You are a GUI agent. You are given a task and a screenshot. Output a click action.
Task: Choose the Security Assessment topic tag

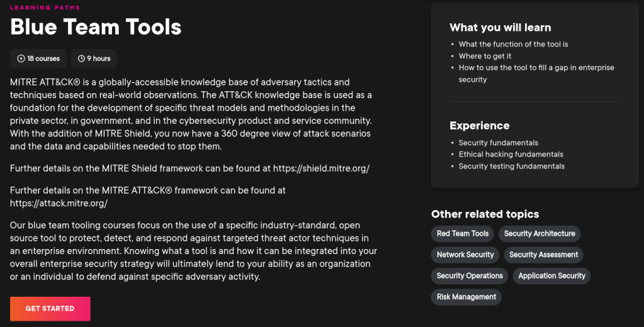click(543, 255)
